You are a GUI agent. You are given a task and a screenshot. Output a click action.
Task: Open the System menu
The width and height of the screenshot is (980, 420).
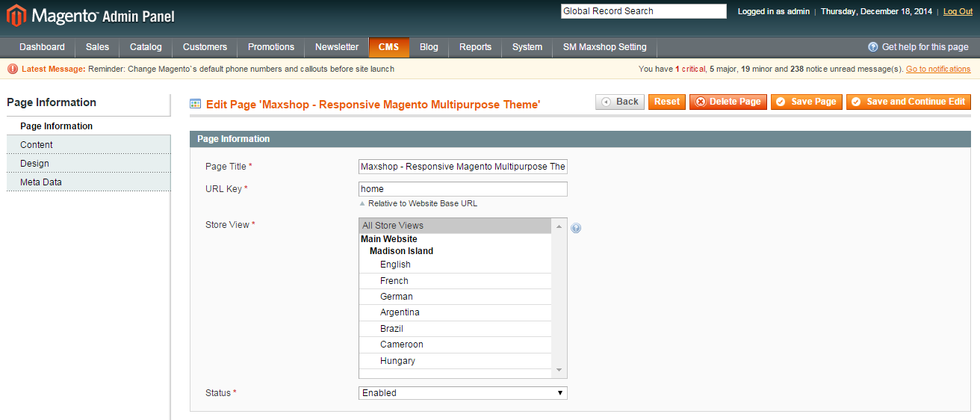527,47
